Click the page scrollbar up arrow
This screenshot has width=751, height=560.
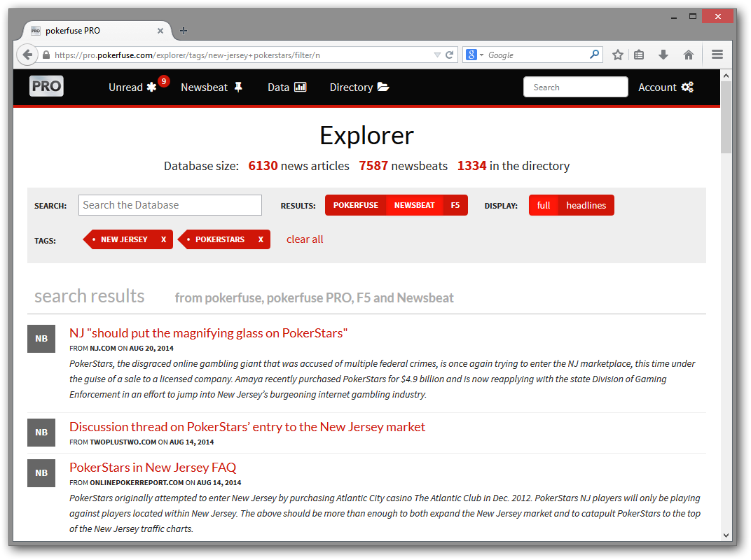(x=726, y=76)
